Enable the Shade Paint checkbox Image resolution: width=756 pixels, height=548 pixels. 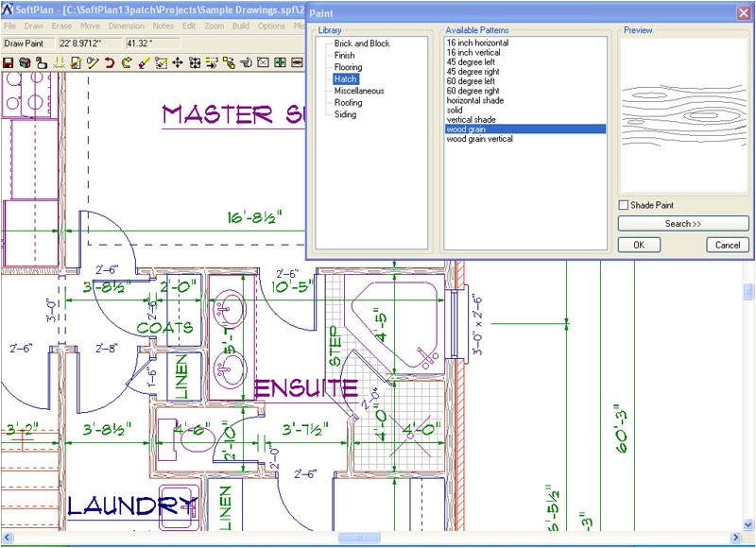point(624,205)
